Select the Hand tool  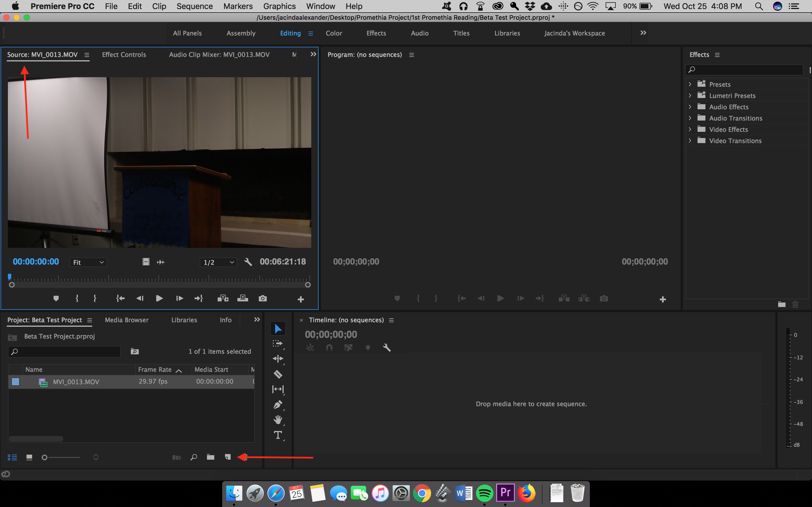[278, 420]
